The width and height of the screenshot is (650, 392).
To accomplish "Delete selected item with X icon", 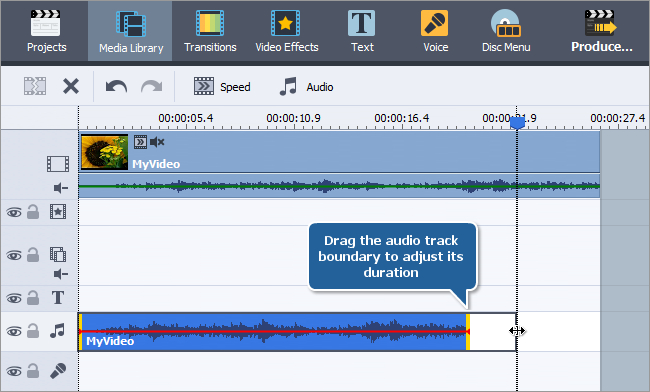I will (x=71, y=87).
